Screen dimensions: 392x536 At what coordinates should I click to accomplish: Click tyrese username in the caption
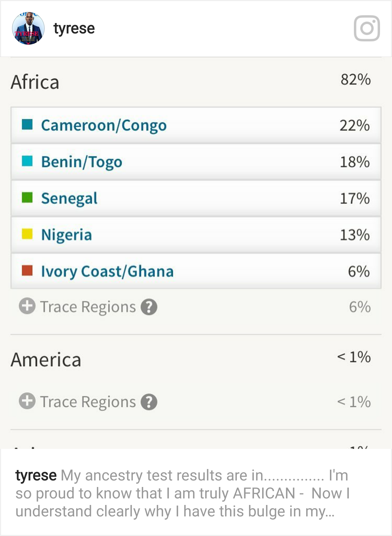point(36,475)
